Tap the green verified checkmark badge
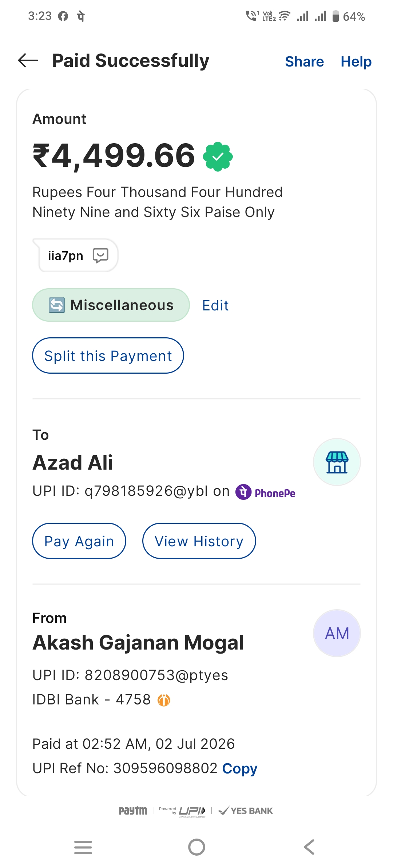Image resolution: width=393 pixels, height=868 pixels. click(x=218, y=156)
